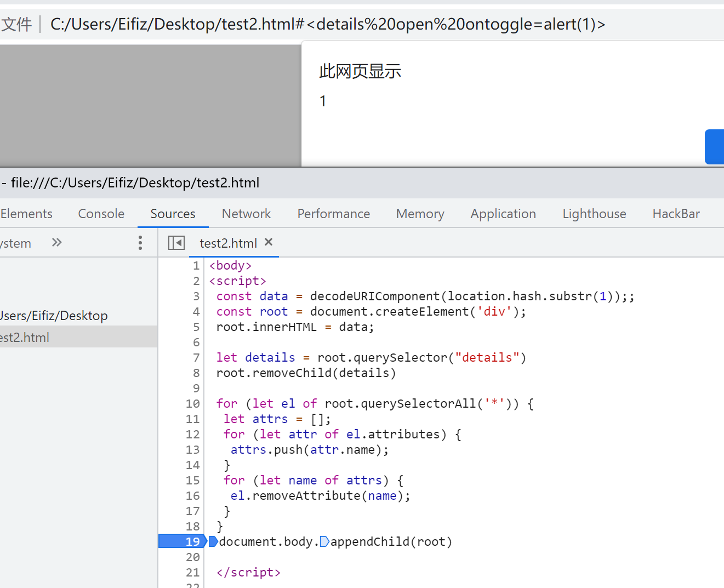Click the inline breakpoint marker before appendChild
The width and height of the screenshot is (724, 588).
pyautogui.click(x=324, y=542)
